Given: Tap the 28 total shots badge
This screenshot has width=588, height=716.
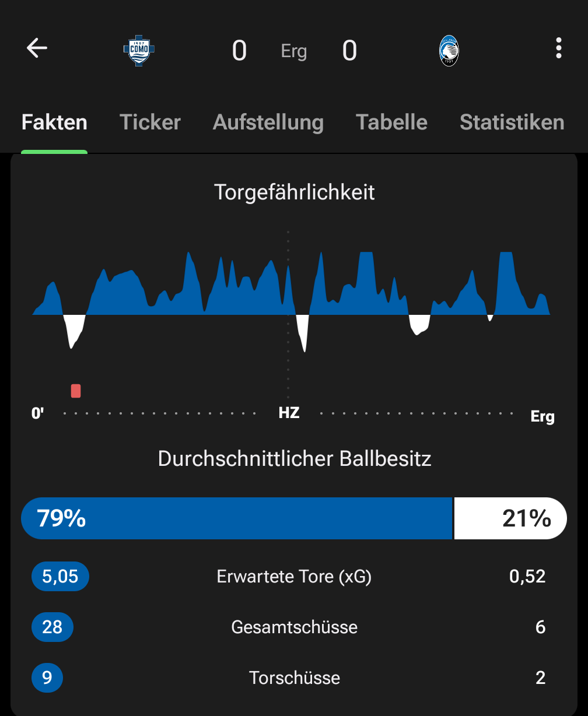Looking at the screenshot, I should point(52,627).
